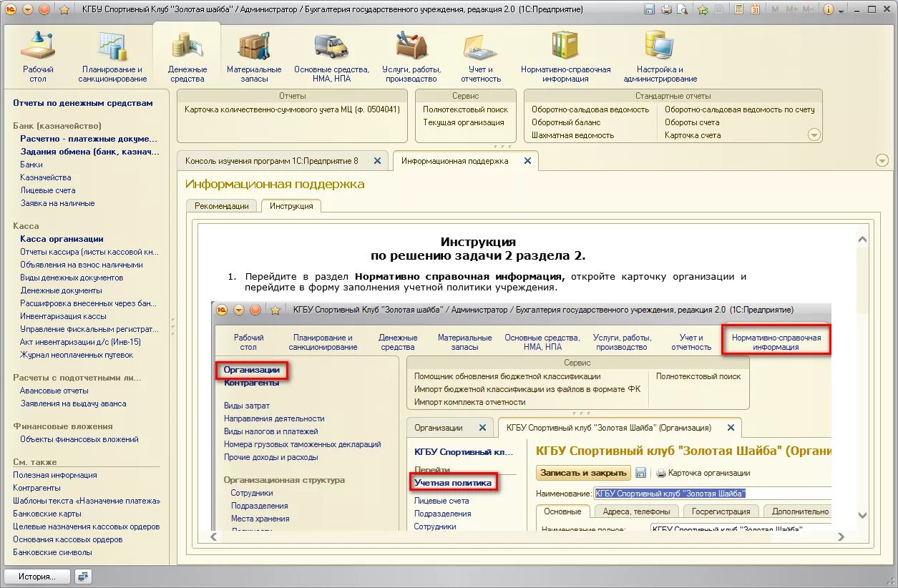Open Карточка количественно-суммового учета МЦ report
This screenshot has width=898, height=588.
[292, 109]
